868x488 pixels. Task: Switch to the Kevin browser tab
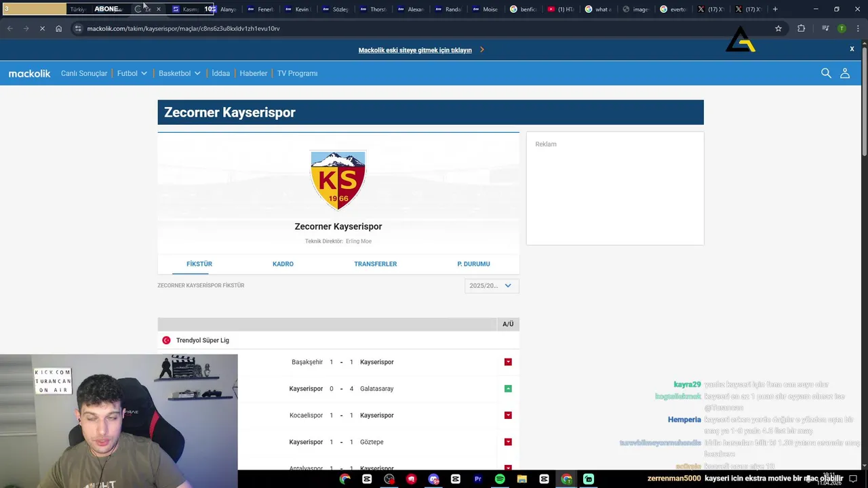[298, 9]
